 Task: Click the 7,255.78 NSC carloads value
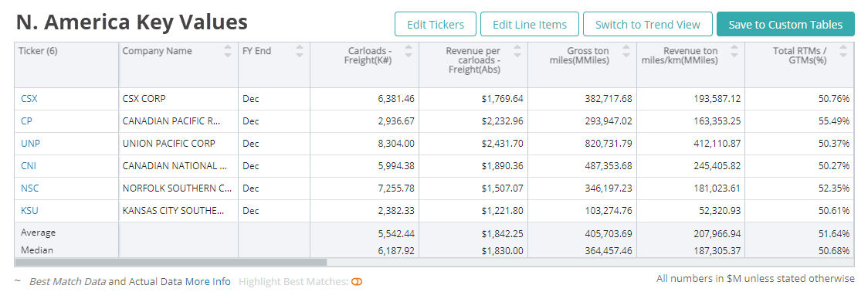pyautogui.click(x=396, y=188)
